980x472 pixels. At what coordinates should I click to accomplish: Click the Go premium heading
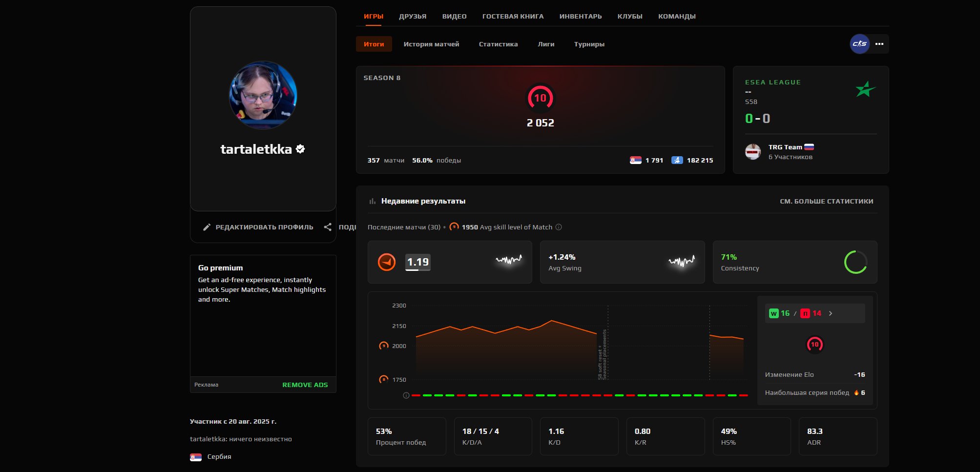[x=220, y=267]
